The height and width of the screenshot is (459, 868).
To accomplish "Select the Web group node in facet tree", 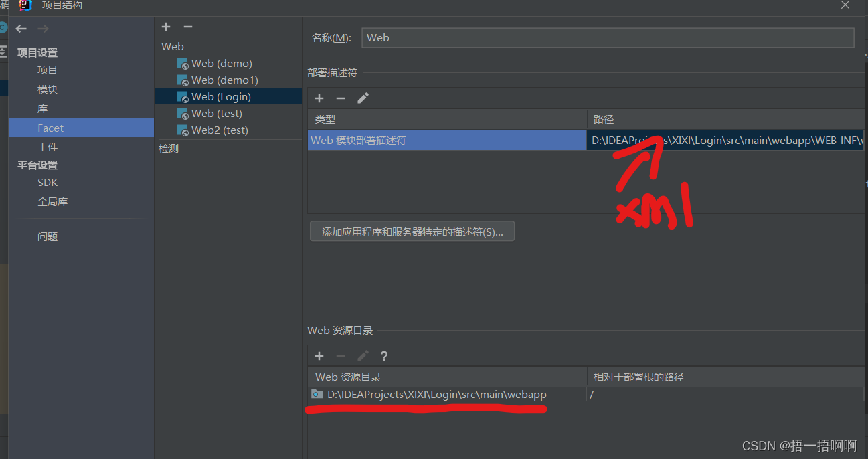I will click(x=173, y=47).
